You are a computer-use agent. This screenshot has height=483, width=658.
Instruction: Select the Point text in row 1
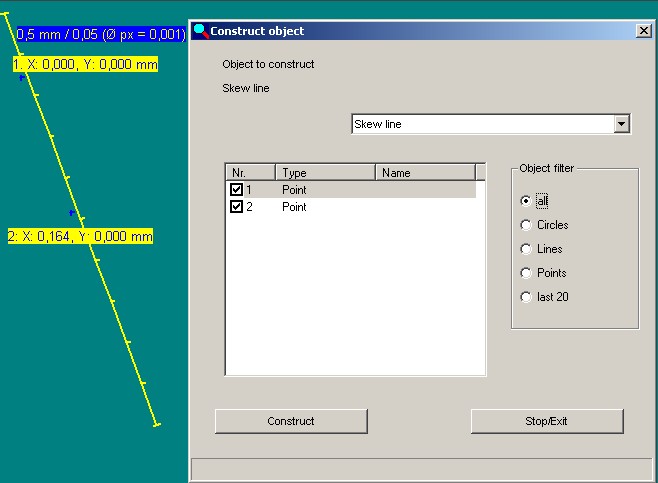tap(294, 190)
